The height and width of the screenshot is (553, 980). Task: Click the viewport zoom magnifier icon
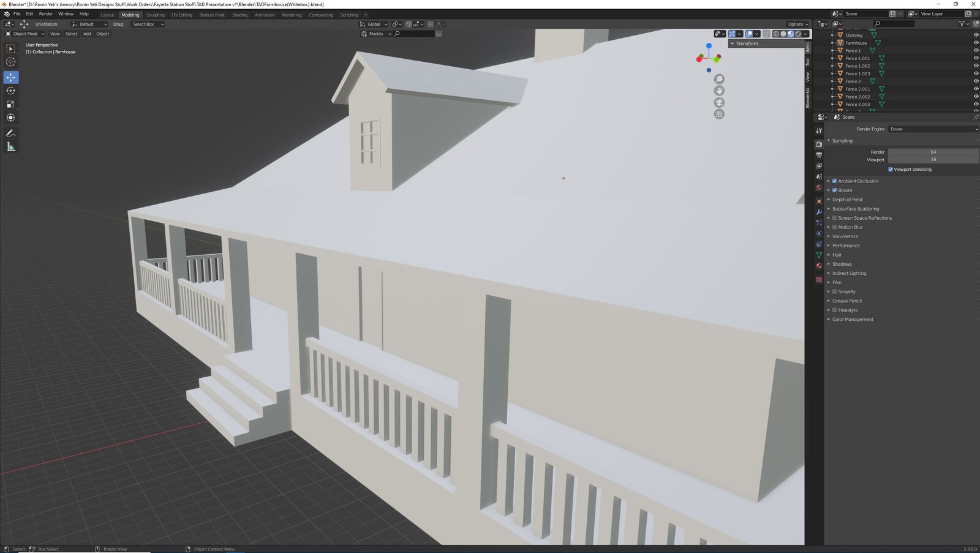tap(719, 79)
